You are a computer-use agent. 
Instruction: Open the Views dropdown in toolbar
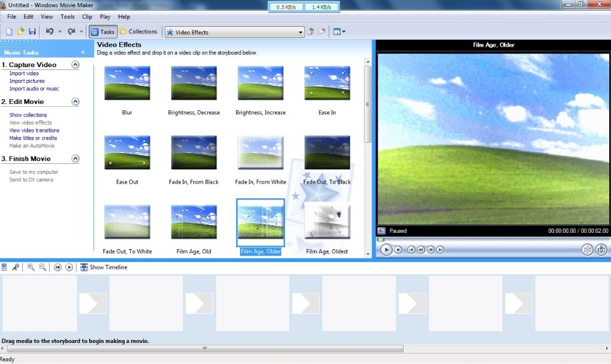pos(339,32)
